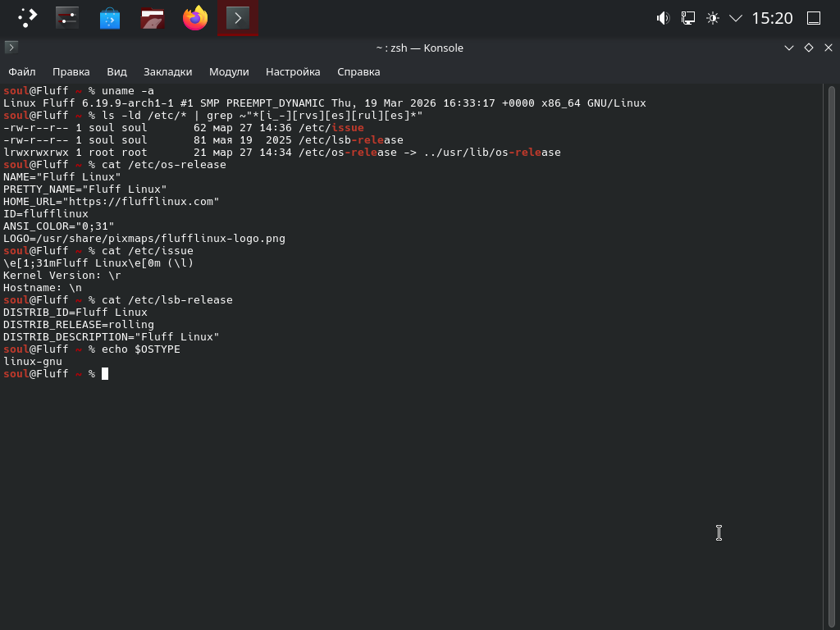Launch Firefox from the panel

[x=195, y=18]
